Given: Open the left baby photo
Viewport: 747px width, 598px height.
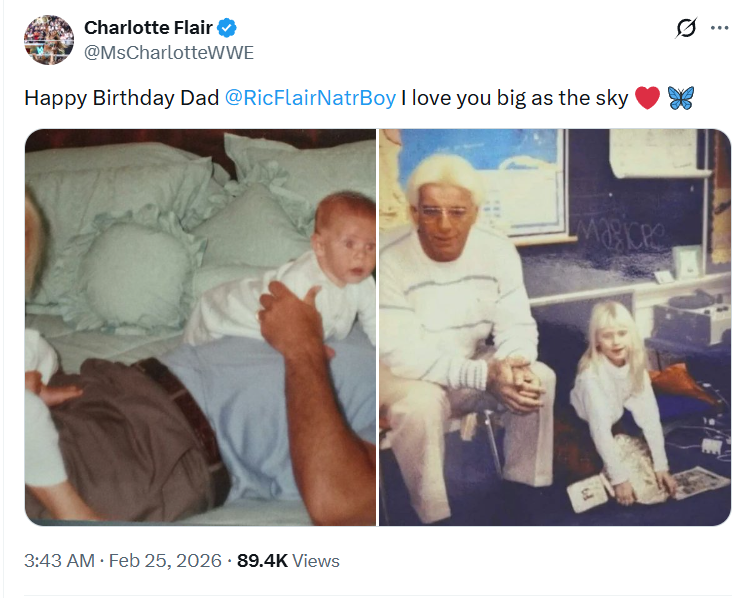Looking at the screenshot, I should (200, 326).
